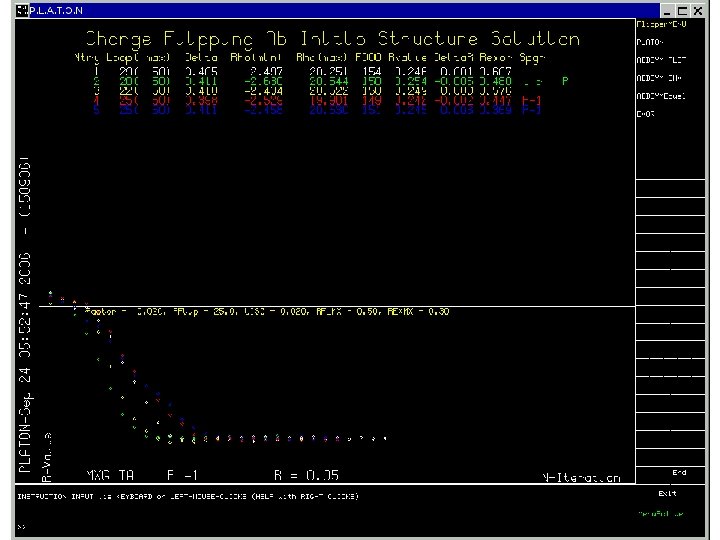Maximize the PLATON window

coord(682,11)
